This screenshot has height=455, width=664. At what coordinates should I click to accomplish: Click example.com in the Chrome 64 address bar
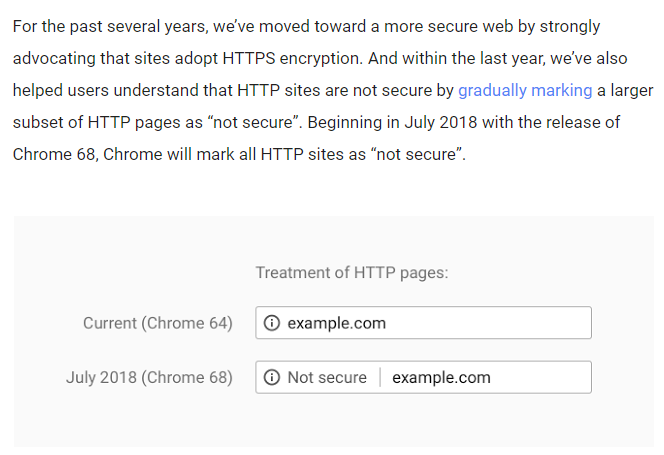(337, 323)
